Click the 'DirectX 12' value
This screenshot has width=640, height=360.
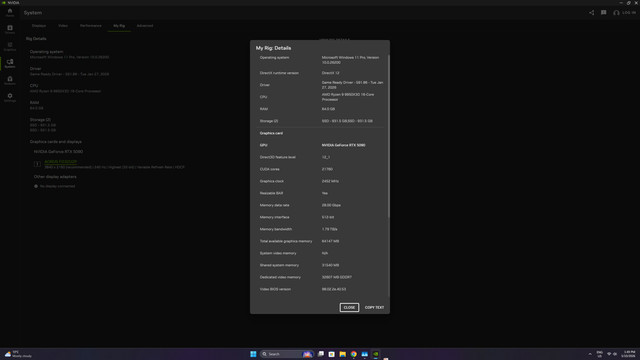(x=330, y=73)
